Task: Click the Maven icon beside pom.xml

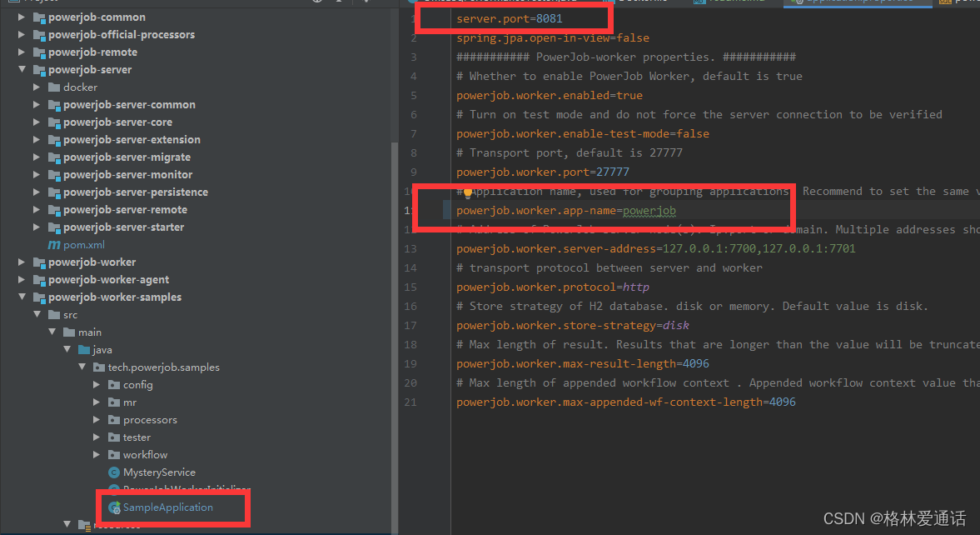Action: [x=54, y=245]
